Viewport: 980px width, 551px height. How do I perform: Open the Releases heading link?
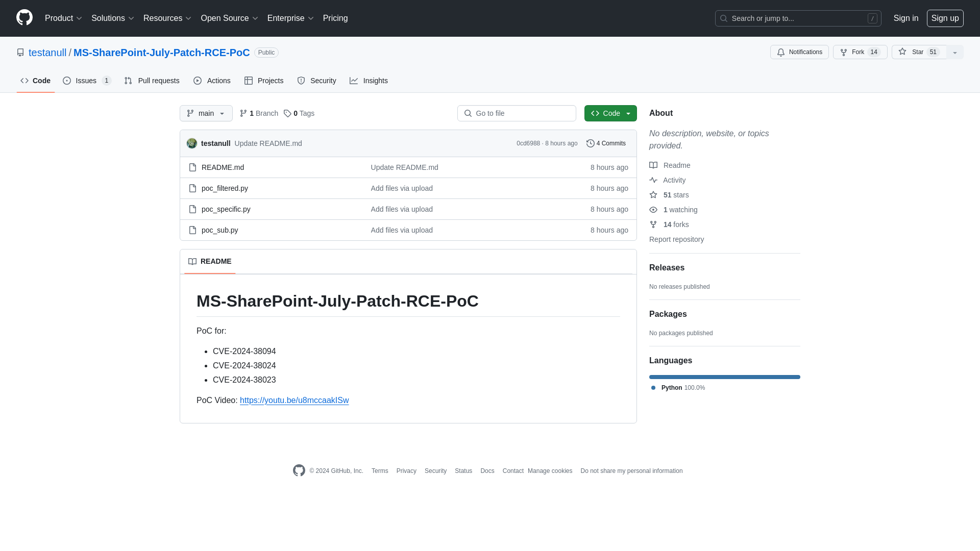point(667,268)
